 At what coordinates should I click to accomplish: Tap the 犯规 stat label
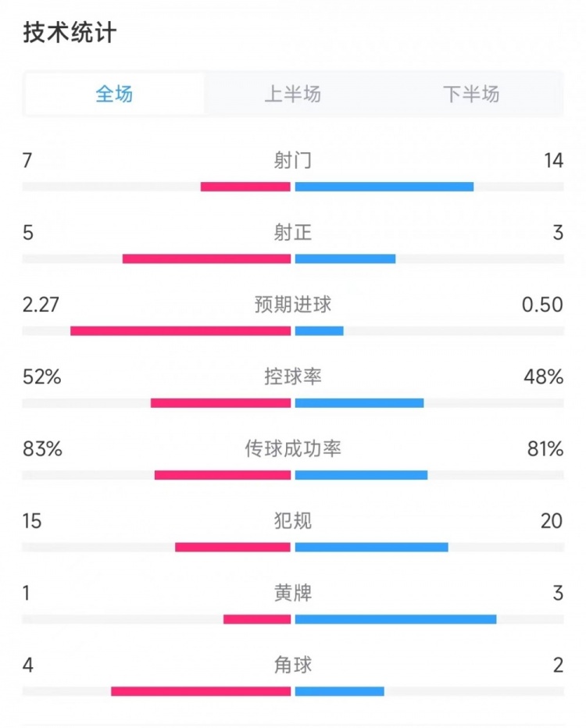[292, 520]
